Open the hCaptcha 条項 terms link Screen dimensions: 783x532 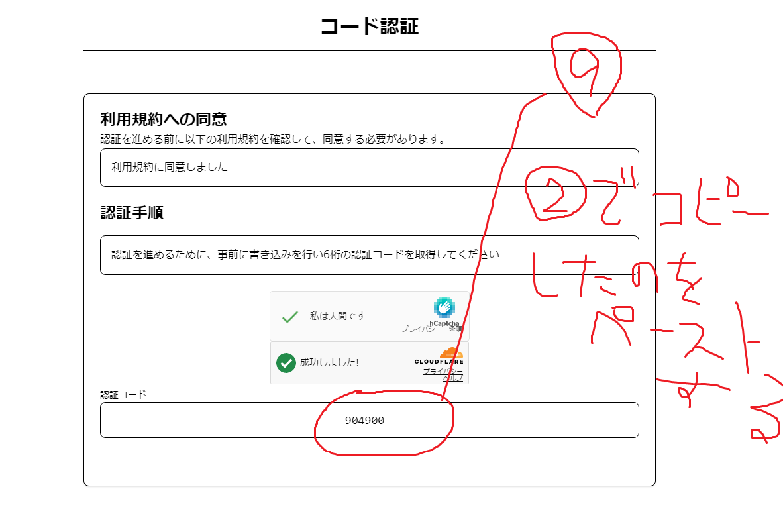point(456,329)
